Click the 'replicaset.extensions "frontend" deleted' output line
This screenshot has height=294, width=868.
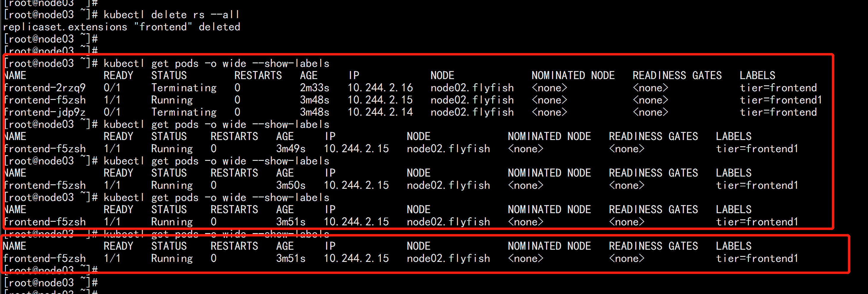point(122,27)
